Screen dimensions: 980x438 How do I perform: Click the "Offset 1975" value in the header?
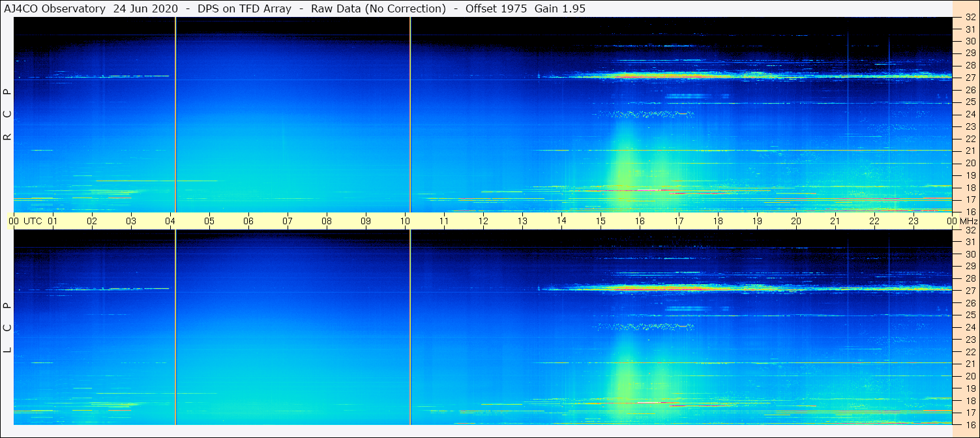pyautogui.click(x=496, y=9)
